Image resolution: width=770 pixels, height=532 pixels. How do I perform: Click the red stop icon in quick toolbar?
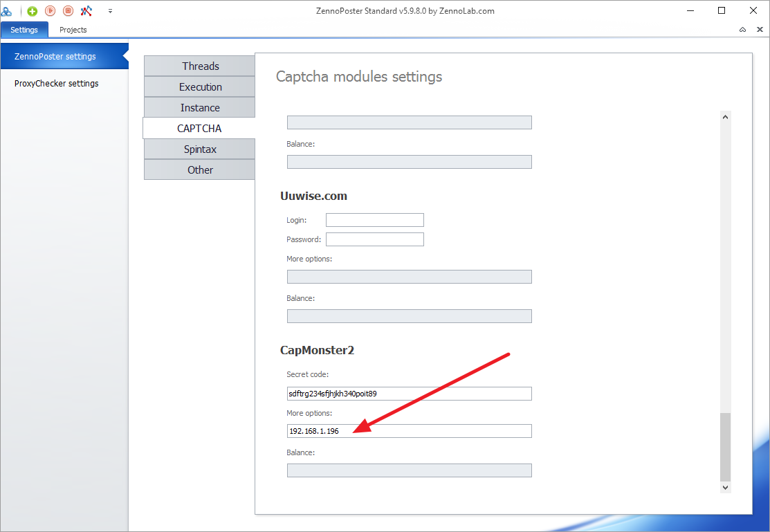coord(68,10)
